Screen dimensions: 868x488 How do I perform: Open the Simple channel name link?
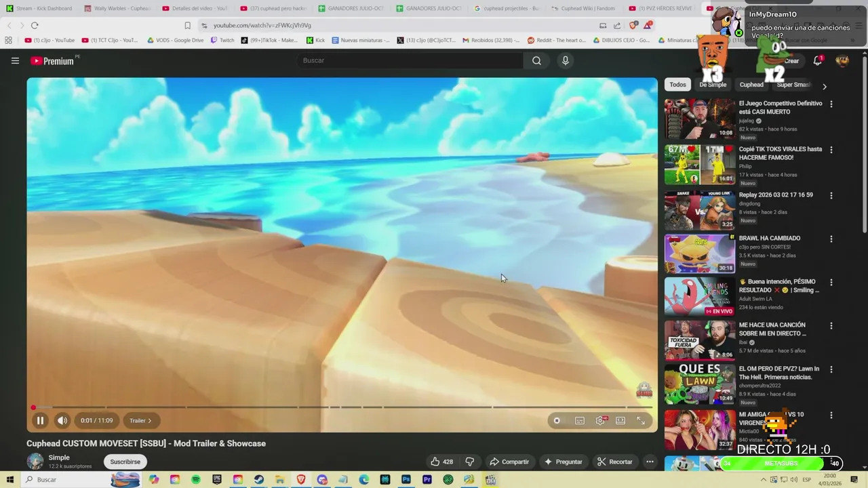tap(59, 457)
